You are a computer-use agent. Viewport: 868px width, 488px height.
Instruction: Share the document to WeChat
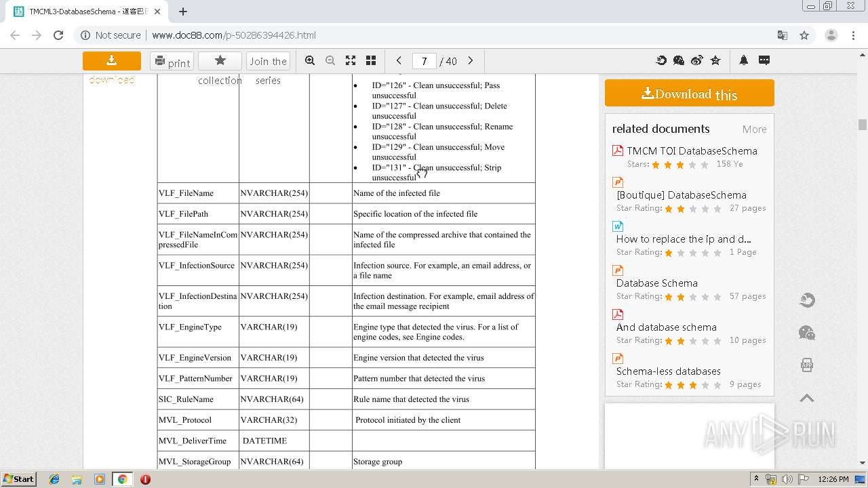[x=679, y=60]
